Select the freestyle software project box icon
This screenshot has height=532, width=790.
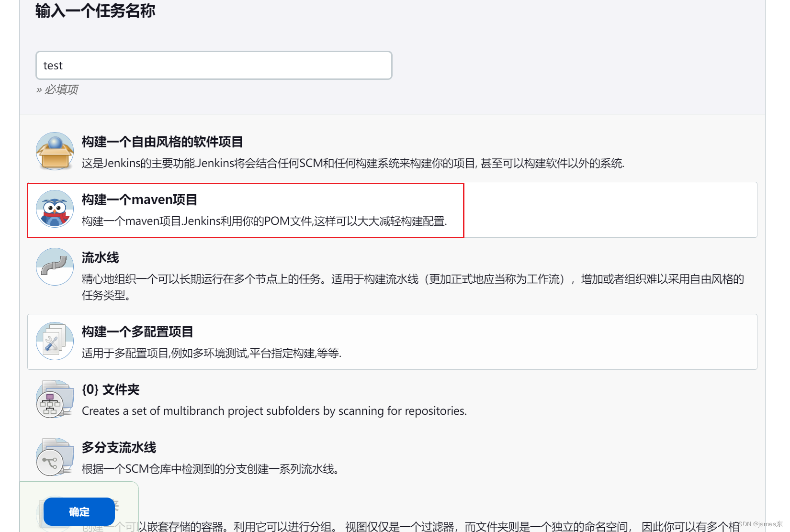tap(55, 151)
